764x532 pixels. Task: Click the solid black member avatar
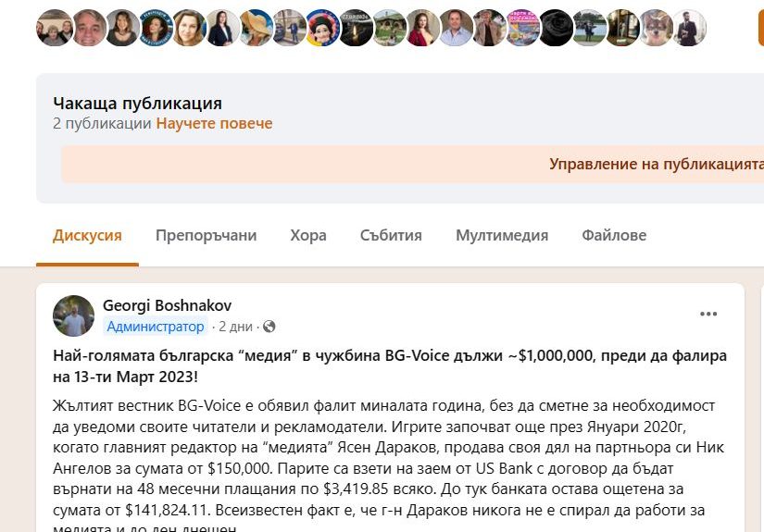556,28
